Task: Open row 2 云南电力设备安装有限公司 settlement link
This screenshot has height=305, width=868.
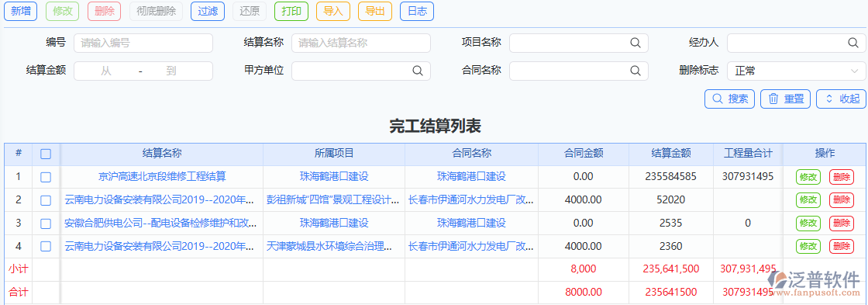Action: pos(160,200)
